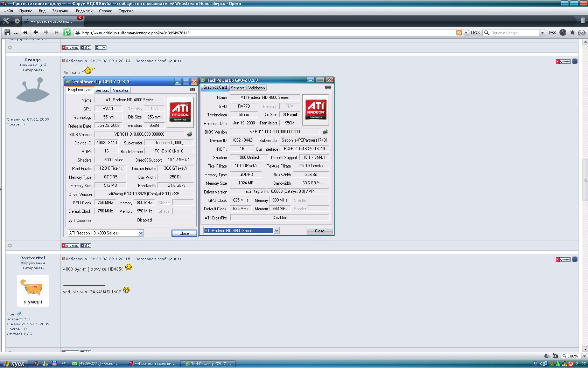Image resolution: width=588 pixels, height=368 pixels.
Task: Click blue square icon on Orange's post
Action: tap(575, 61)
